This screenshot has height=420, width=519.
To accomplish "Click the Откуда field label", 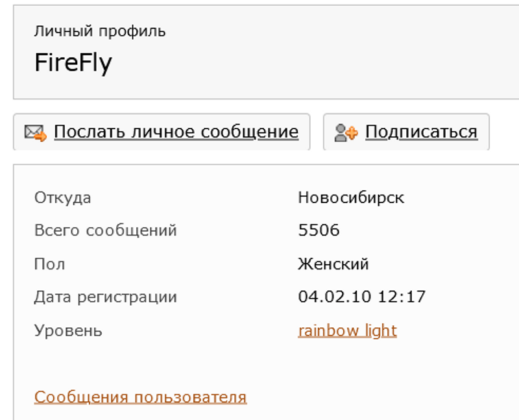I will 62,197.
